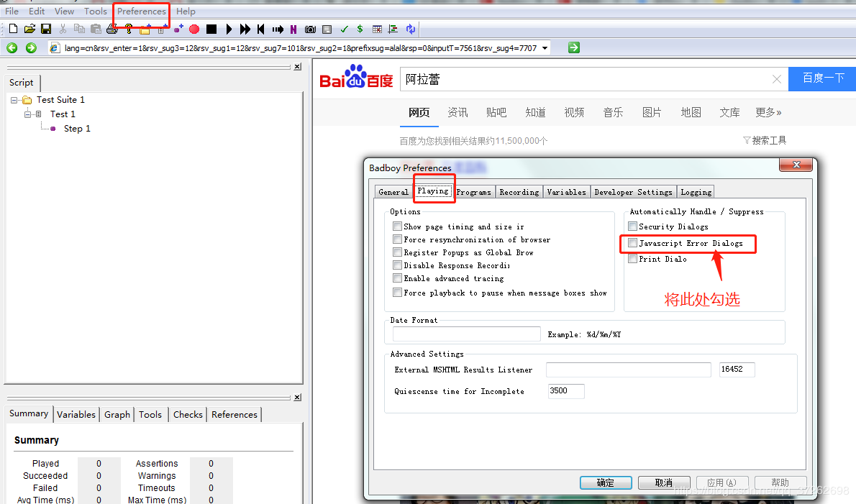856x504 pixels.
Task: Click 取消 button in Preferences dialog
Action: [x=664, y=482]
